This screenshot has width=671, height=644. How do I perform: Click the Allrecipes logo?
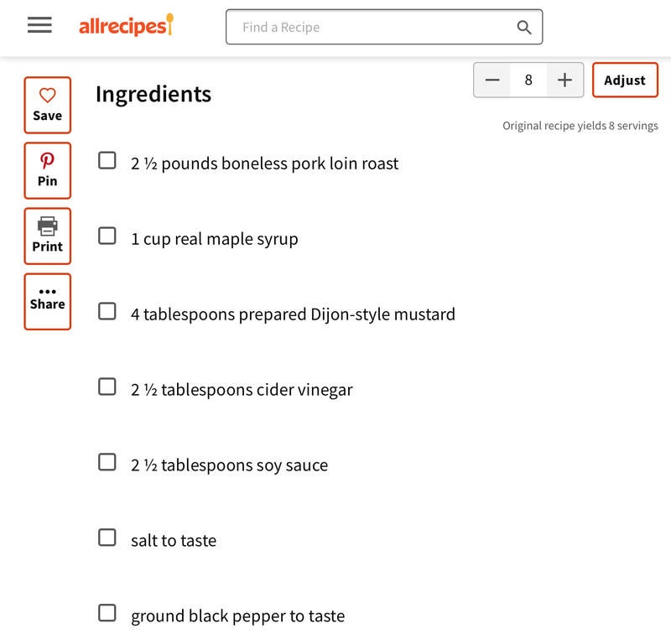(x=127, y=25)
